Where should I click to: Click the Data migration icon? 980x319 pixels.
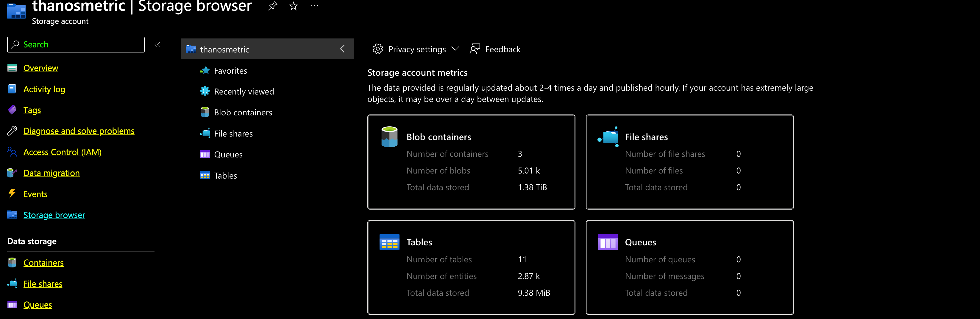pyautogui.click(x=12, y=173)
